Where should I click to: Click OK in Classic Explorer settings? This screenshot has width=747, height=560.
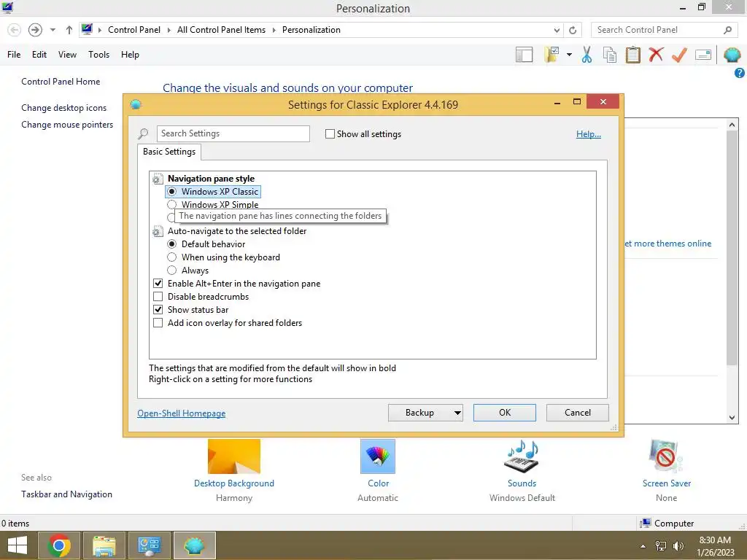pyautogui.click(x=505, y=413)
